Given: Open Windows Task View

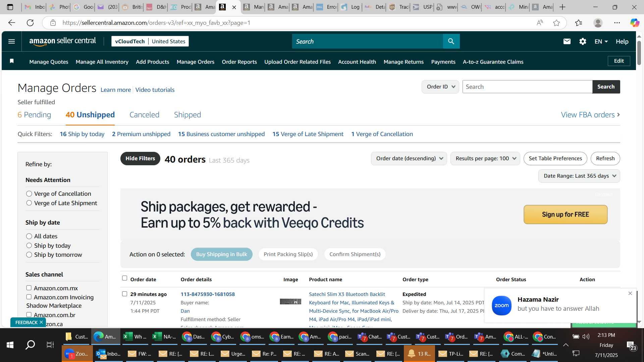Looking at the screenshot, I should [50, 345].
